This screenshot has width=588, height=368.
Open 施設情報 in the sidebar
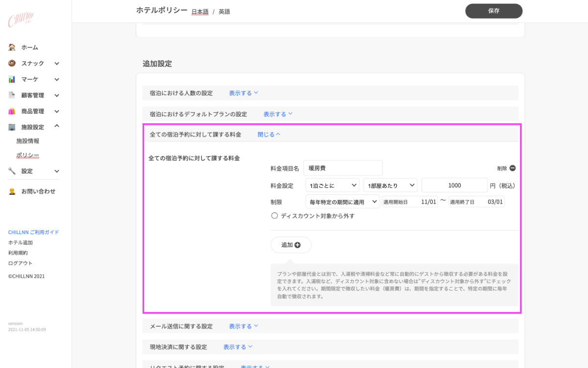(27, 141)
